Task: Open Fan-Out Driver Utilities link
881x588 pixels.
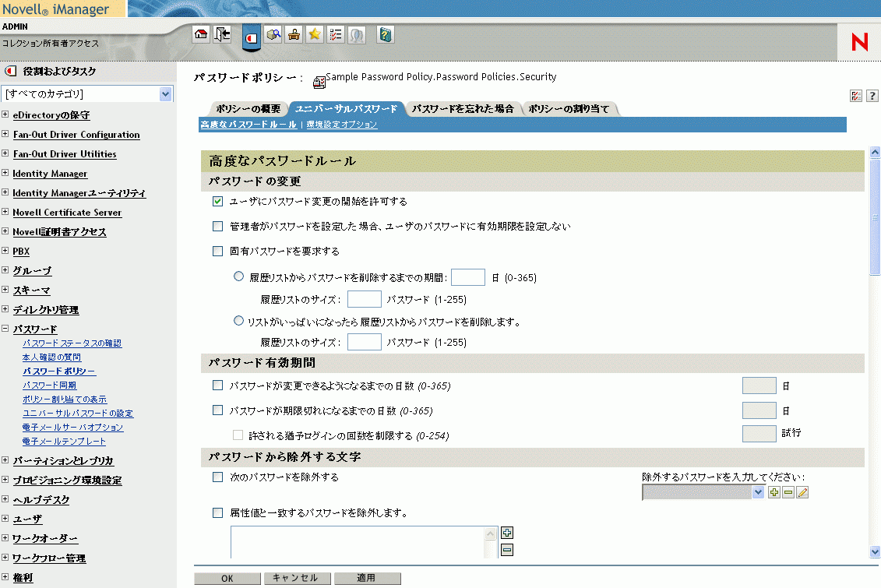Action: (x=65, y=154)
